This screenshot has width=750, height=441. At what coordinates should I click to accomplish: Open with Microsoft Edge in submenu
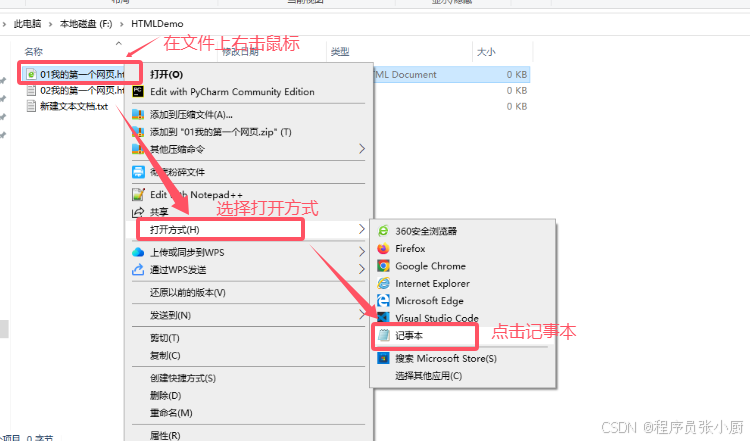coord(463,301)
